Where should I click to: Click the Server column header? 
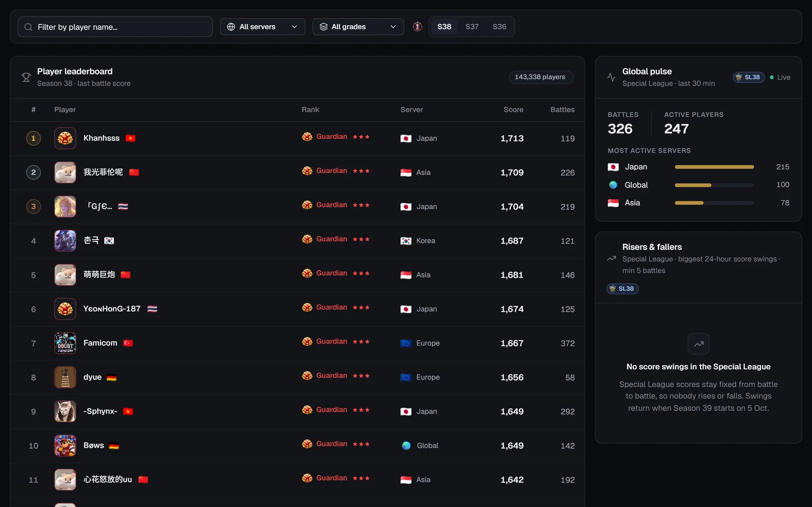[412, 110]
